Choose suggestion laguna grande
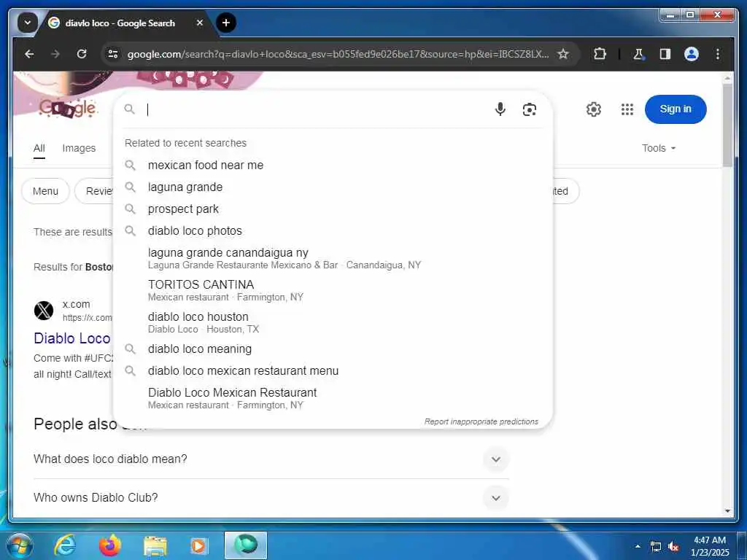747x560 pixels. [x=333, y=187]
